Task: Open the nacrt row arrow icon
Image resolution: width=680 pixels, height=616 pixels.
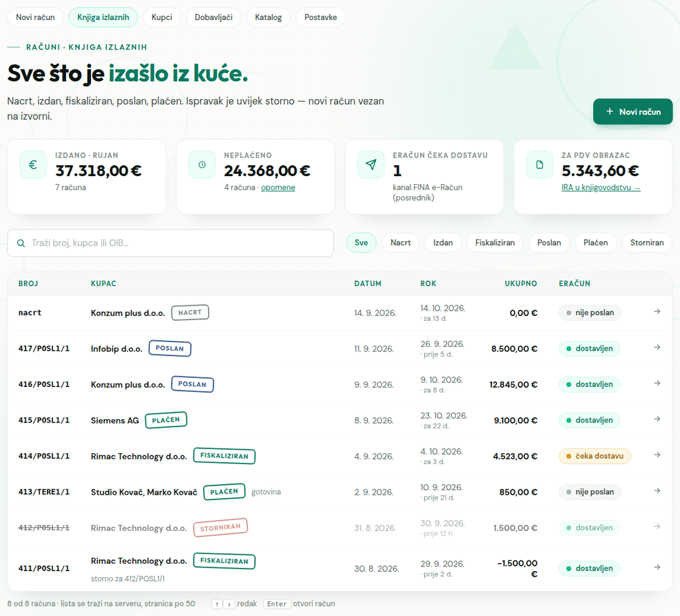Action: [x=657, y=311]
